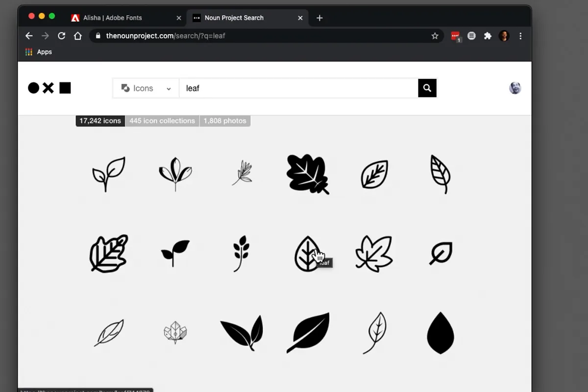
Task: Reload the current page
Action: tap(61, 35)
